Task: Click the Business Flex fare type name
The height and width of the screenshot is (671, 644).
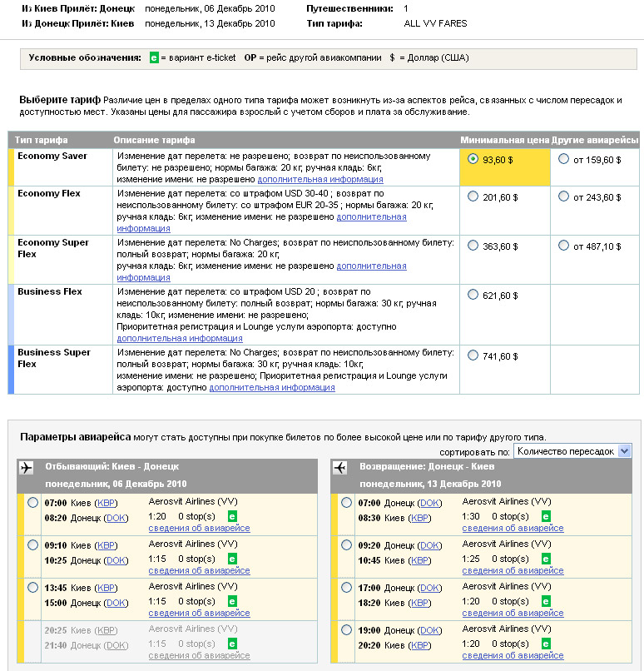Action: click(50, 291)
